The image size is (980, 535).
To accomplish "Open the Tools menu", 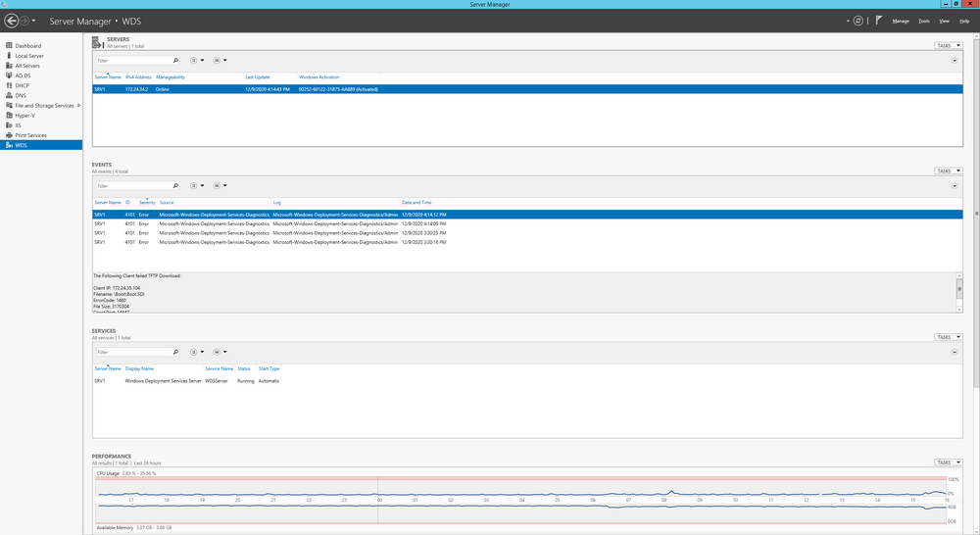I will pos(924,22).
